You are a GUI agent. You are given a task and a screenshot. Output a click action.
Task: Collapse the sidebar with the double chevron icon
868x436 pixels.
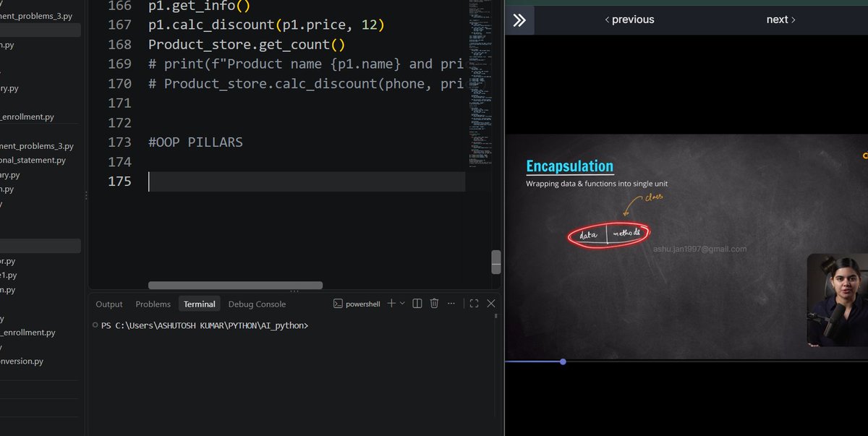pos(519,20)
